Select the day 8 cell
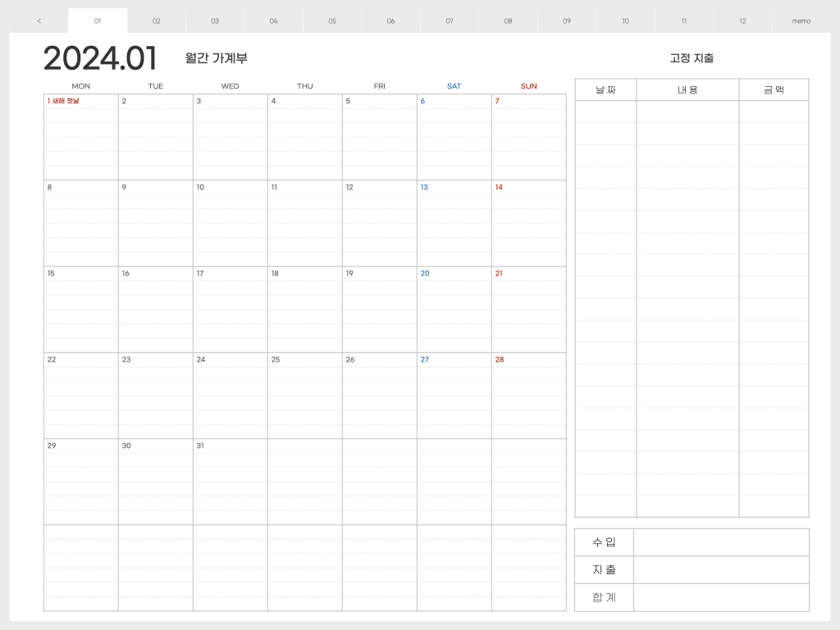 coord(81,223)
